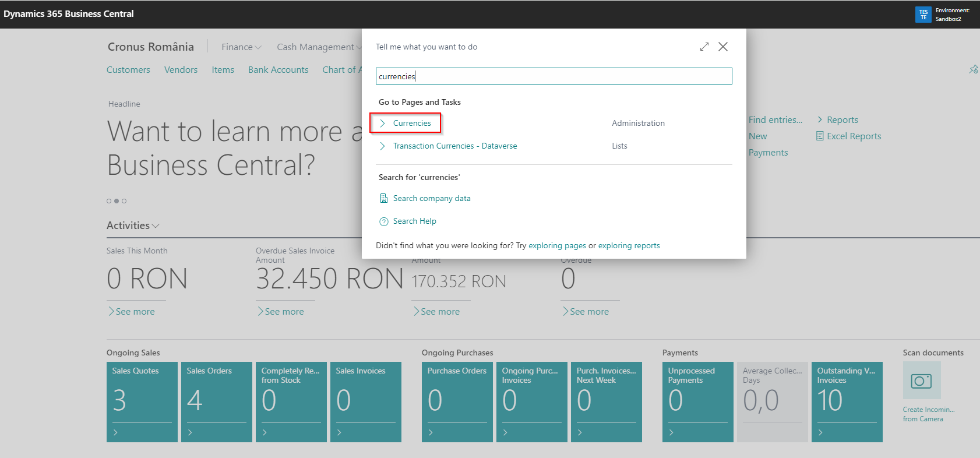Expand the Reports action group
This screenshot has height=458, width=980.
pyautogui.click(x=837, y=120)
